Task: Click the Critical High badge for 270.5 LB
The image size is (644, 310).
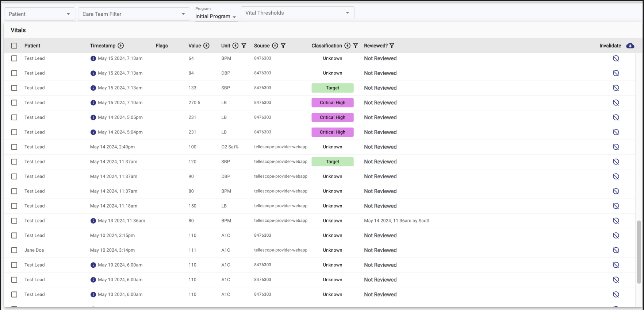Action: 332,102
